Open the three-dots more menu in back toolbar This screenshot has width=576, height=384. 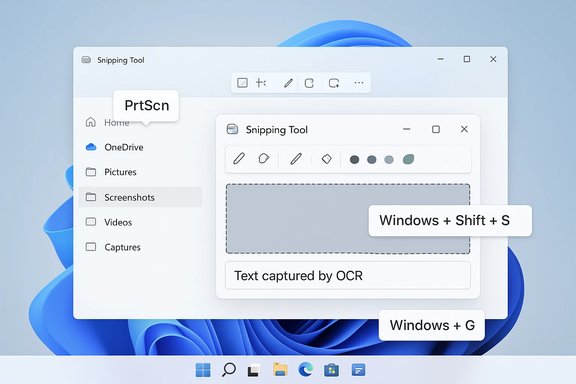pyautogui.click(x=359, y=83)
